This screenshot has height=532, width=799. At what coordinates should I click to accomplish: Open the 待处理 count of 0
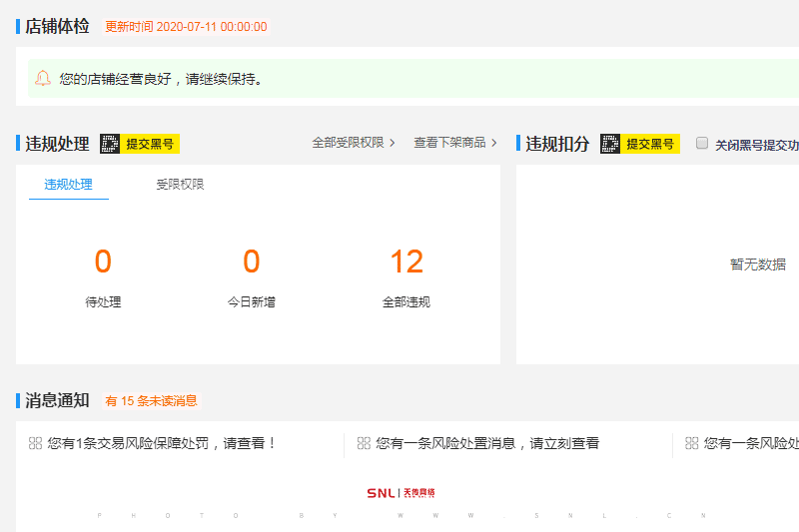(103, 263)
